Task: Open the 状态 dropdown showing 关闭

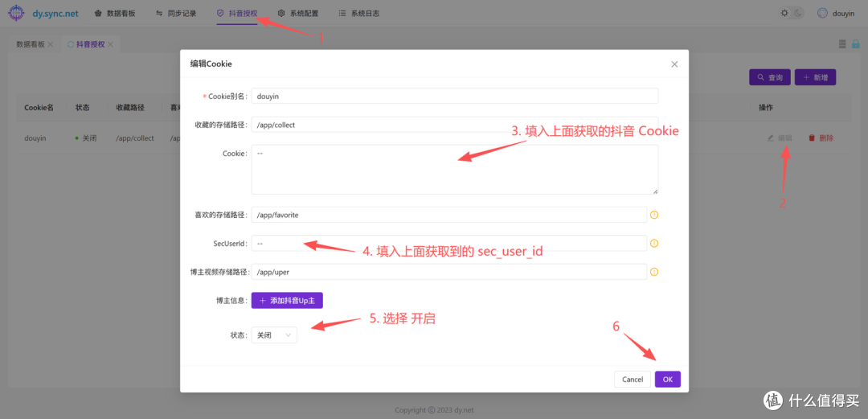Action: point(274,335)
